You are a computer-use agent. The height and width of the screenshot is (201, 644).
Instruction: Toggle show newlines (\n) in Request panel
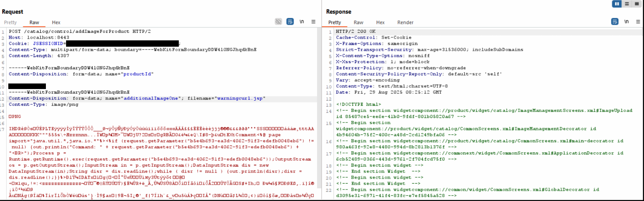pyautogui.click(x=302, y=21)
